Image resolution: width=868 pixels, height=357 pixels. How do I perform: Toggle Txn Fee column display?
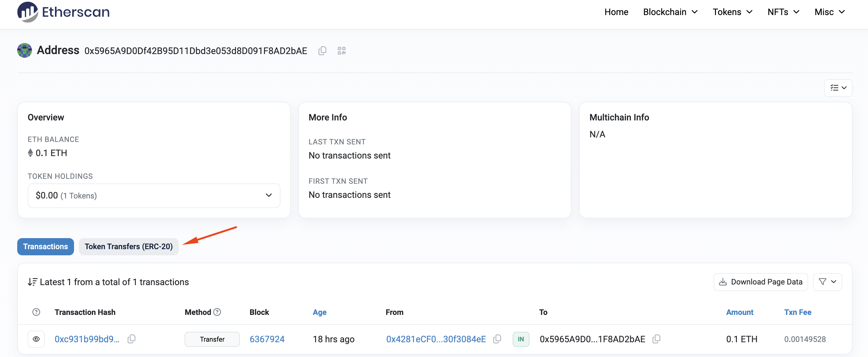click(x=797, y=312)
